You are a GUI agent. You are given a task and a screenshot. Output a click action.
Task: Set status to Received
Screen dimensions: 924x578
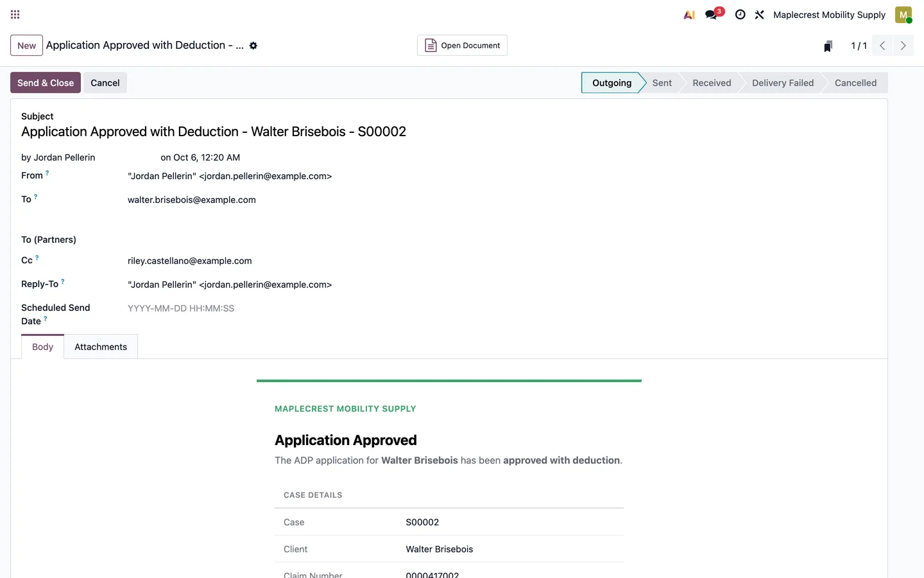point(712,83)
